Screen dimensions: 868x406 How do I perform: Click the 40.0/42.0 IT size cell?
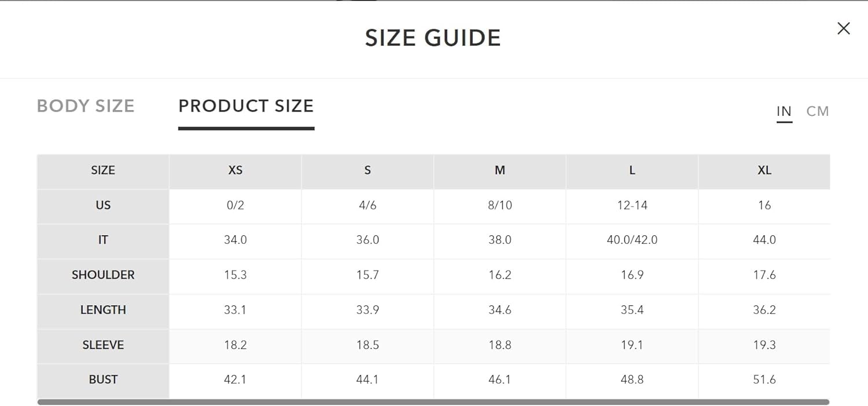(x=632, y=240)
